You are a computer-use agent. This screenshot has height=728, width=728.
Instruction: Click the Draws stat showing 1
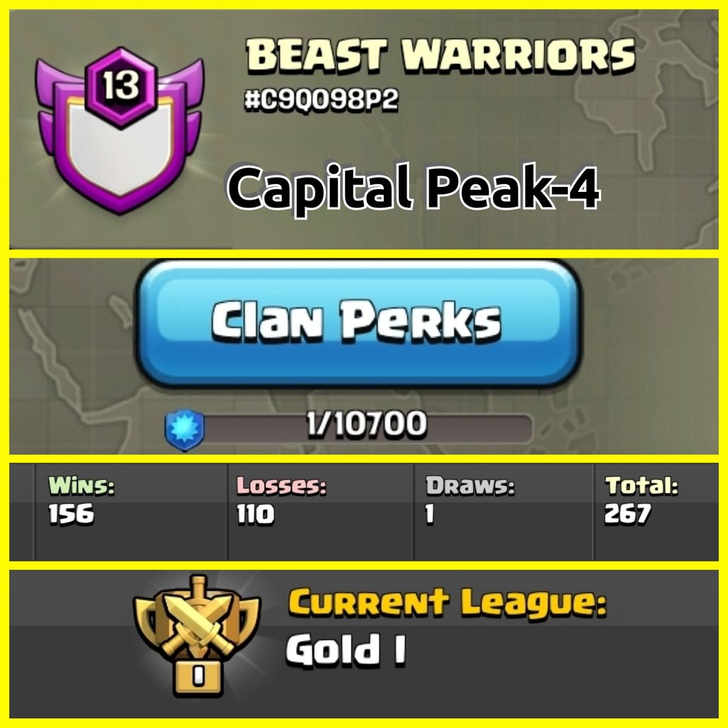pyautogui.click(x=470, y=501)
